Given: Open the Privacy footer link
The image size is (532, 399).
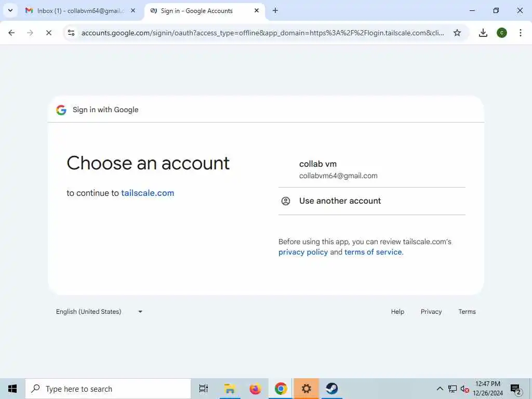Looking at the screenshot, I should click(x=431, y=312).
